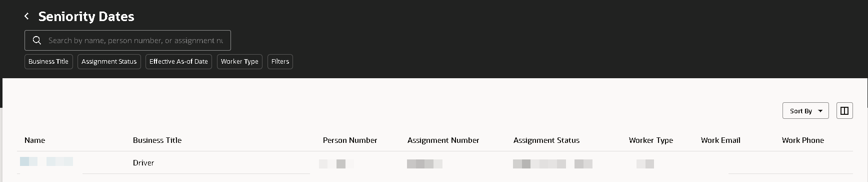Click the Business Title column header
868x182 pixels.
(x=157, y=140)
